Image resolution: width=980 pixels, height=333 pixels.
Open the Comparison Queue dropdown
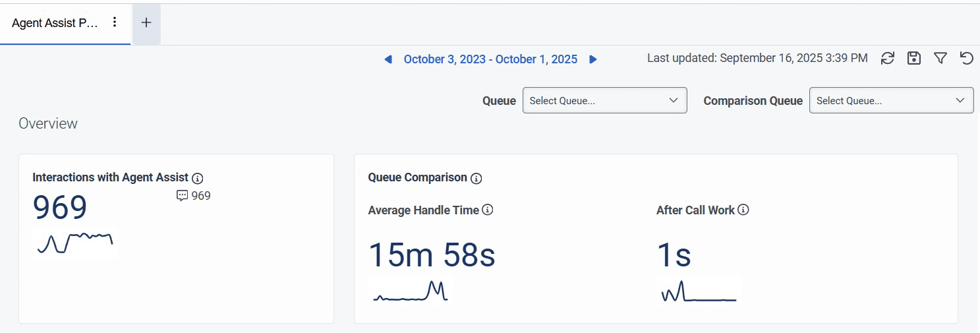(x=891, y=101)
